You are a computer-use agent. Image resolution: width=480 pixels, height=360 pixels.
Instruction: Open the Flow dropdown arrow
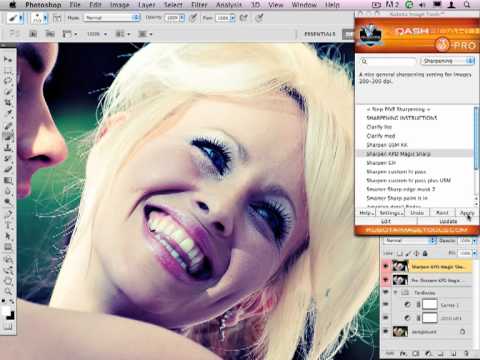click(232, 18)
